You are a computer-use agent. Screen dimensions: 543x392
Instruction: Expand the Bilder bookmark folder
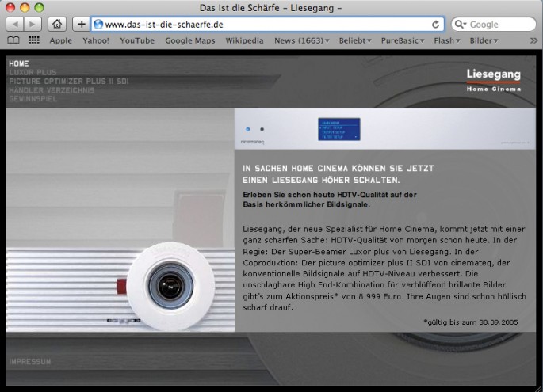click(x=484, y=40)
